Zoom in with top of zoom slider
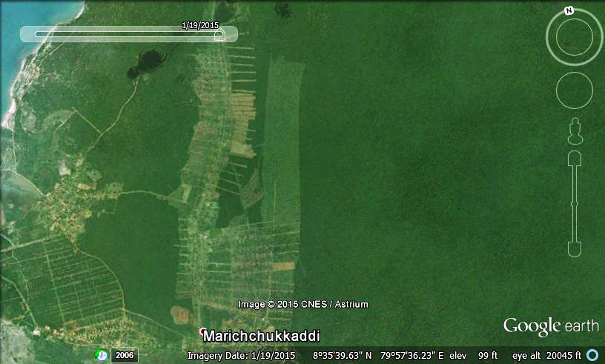 pyautogui.click(x=575, y=159)
